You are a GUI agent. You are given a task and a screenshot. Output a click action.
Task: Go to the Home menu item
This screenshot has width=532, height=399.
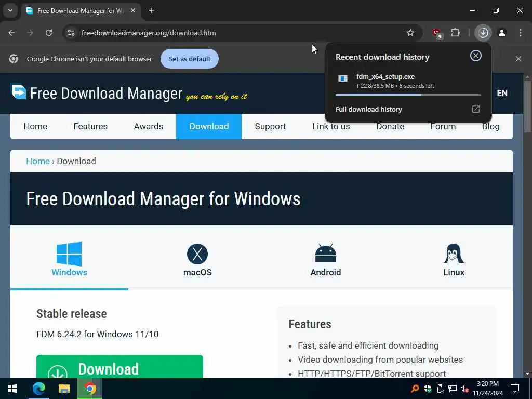point(35,126)
